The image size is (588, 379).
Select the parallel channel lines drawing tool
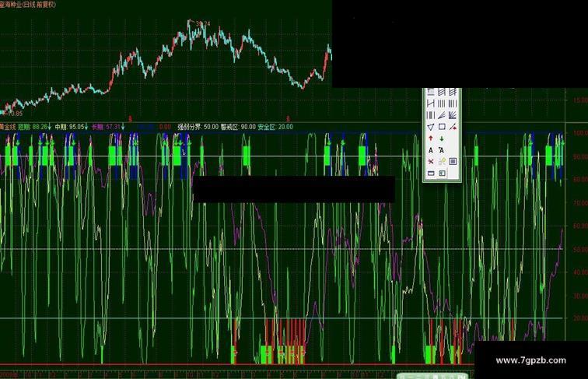[442, 92]
